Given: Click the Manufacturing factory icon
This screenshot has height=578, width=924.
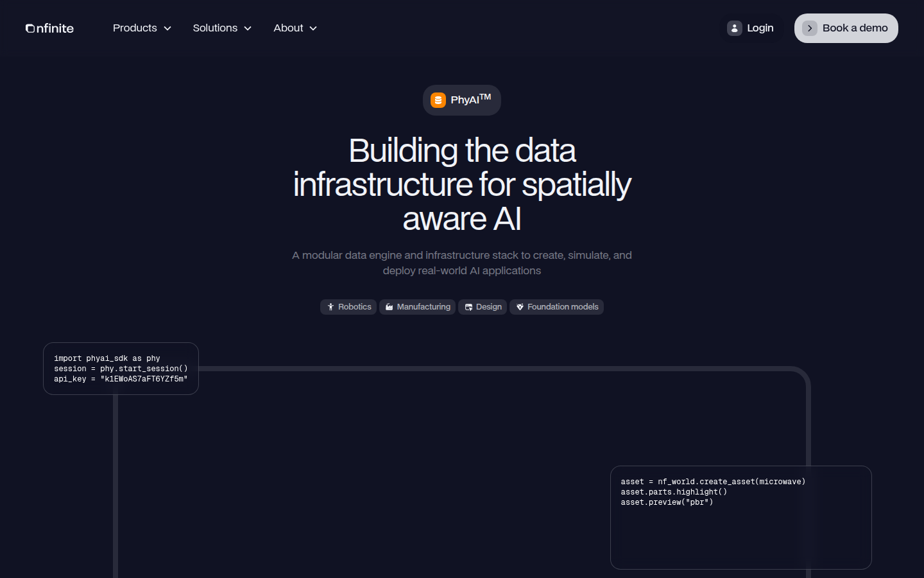Looking at the screenshot, I should pyautogui.click(x=389, y=307).
